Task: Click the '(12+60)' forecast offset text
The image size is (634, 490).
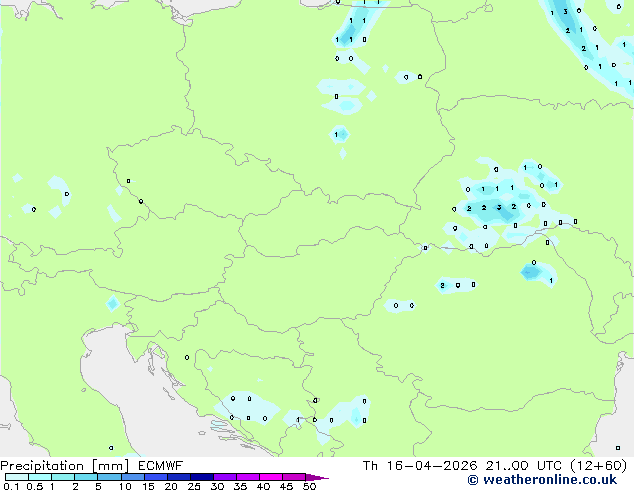Action: click(x=598, y=466)
